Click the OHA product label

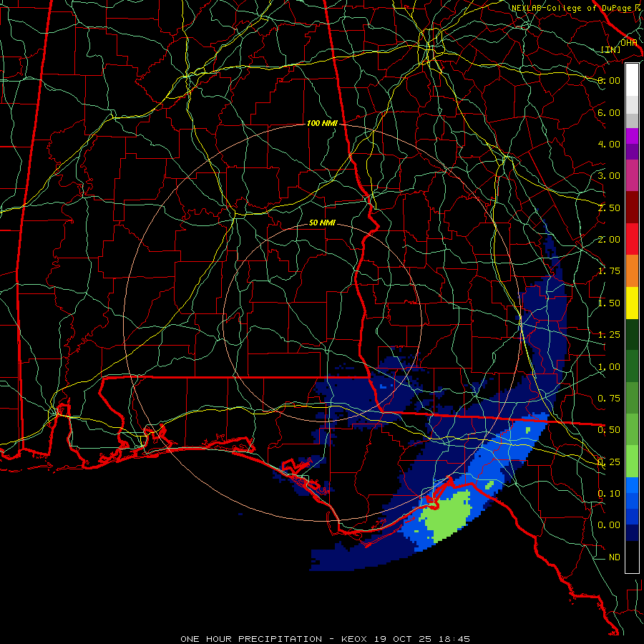pos(628,43)
